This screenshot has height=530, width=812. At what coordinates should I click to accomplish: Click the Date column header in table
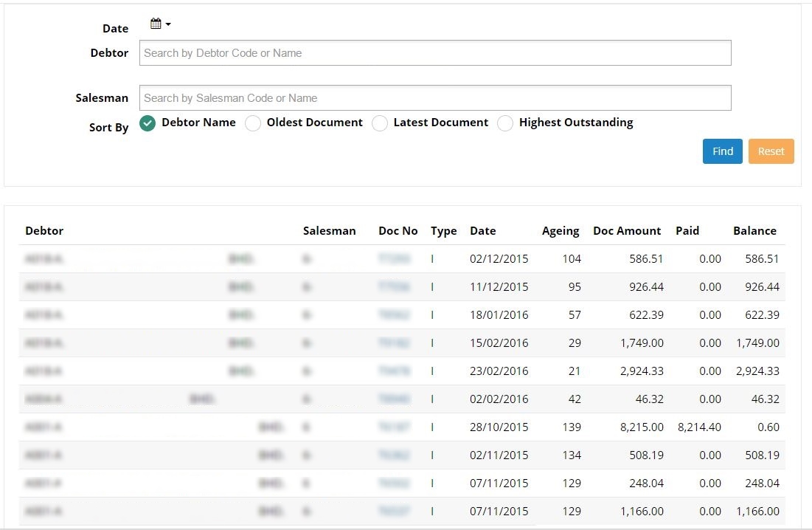click(x=482, y=231)
